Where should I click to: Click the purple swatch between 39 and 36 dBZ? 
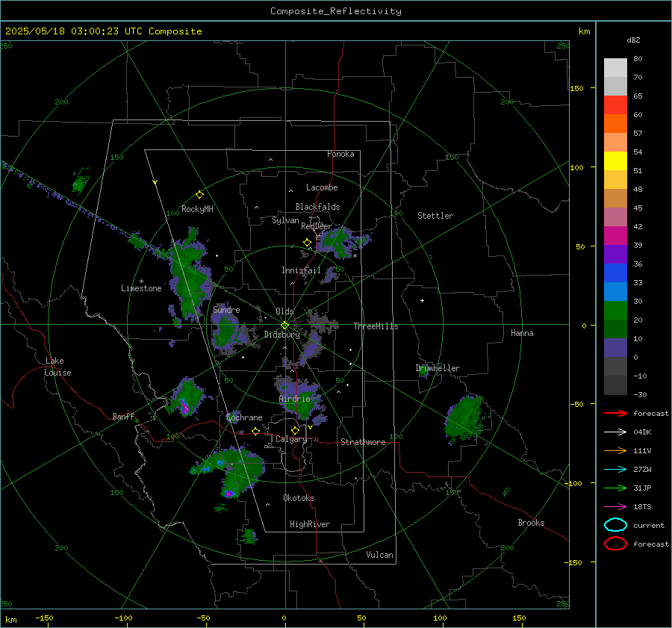615,255
